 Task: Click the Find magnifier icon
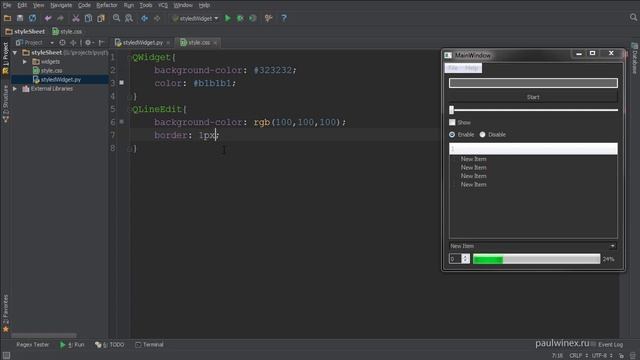(x=117, y=18)
